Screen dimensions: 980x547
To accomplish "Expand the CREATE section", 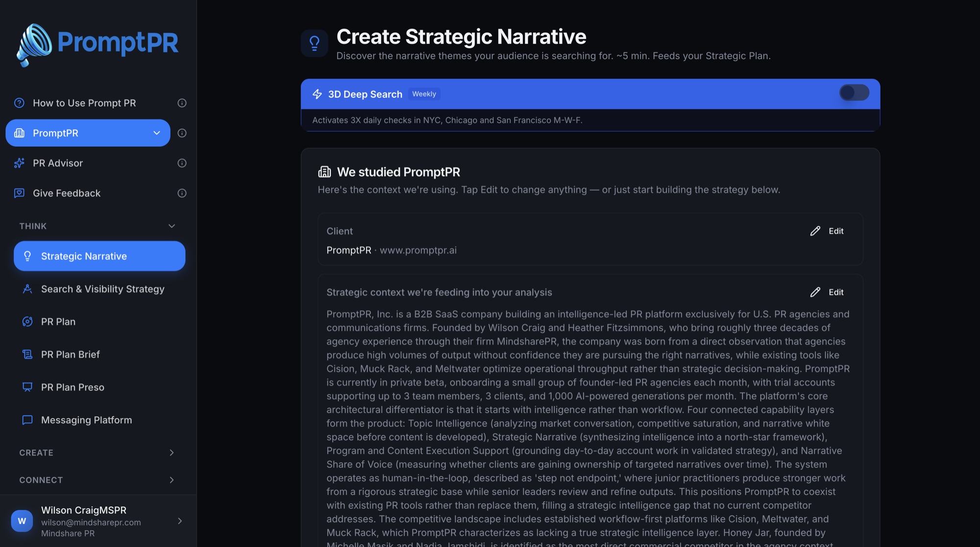I will 171,452.
